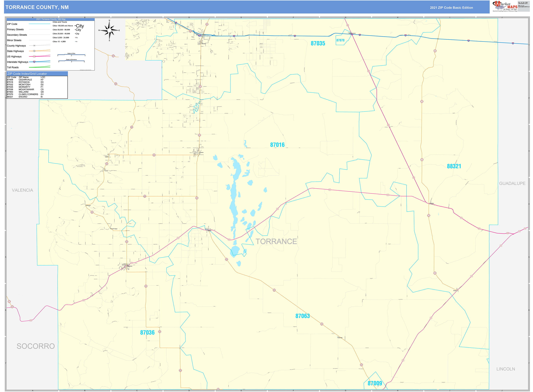
Task: Click the cyan ZIP Code line sample
Action: [39, 24]
